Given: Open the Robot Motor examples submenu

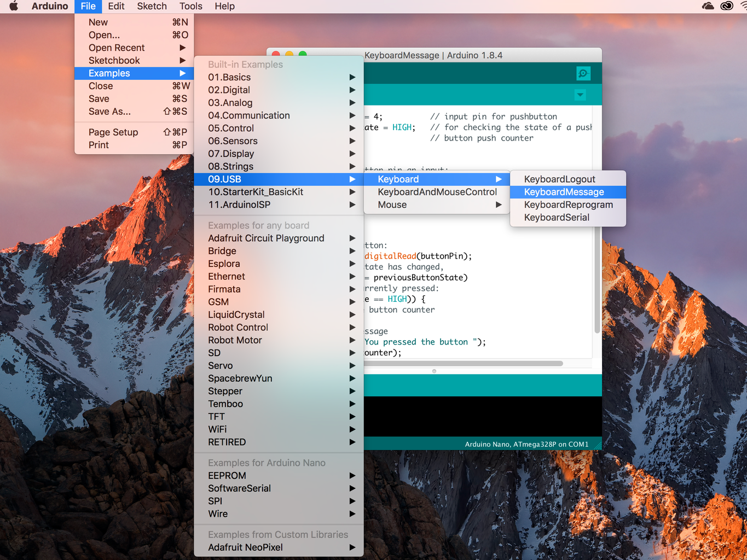Looking at the screenshot, I should click(x=279, y=340).
